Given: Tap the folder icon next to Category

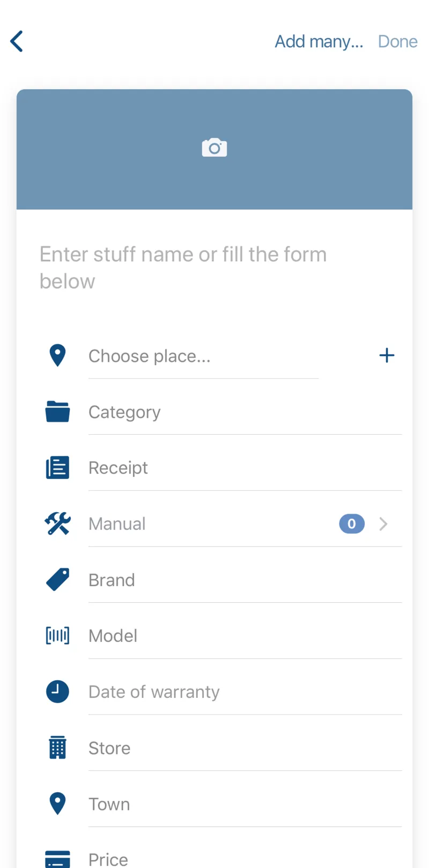Looking at the screenshot, I should point(57,412).
